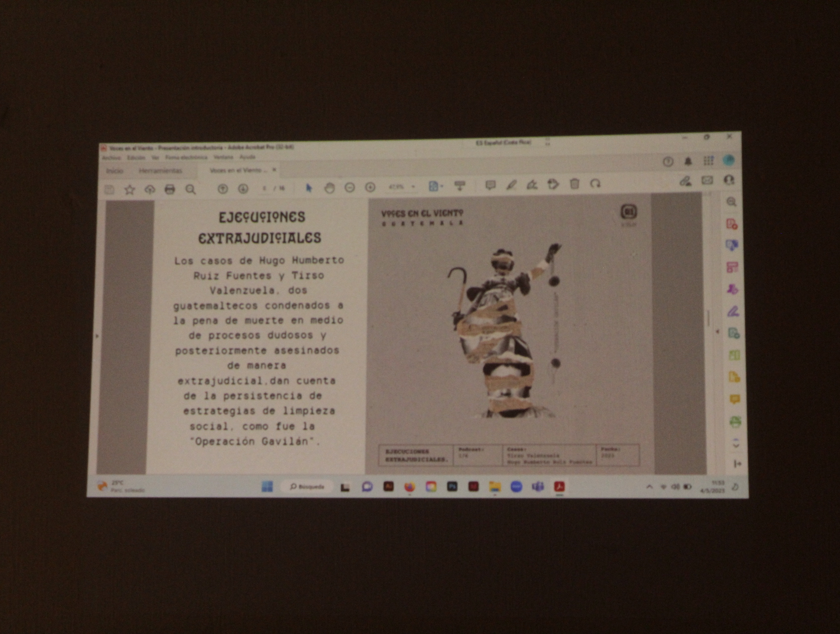The image size is (840, 634).
Task: Click the Save file icon in the toolbar
Action: pyautogui.click(x=109, y=189)
